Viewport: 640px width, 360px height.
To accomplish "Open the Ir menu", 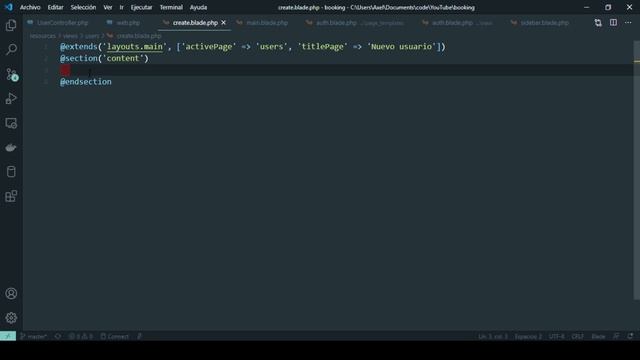I will tap(121, 7).
